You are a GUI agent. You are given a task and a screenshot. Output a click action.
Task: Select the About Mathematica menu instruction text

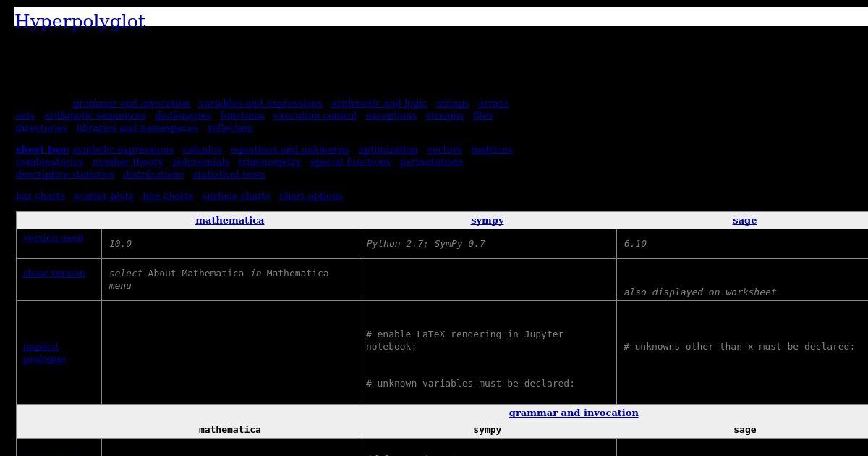tap(218, 279)
